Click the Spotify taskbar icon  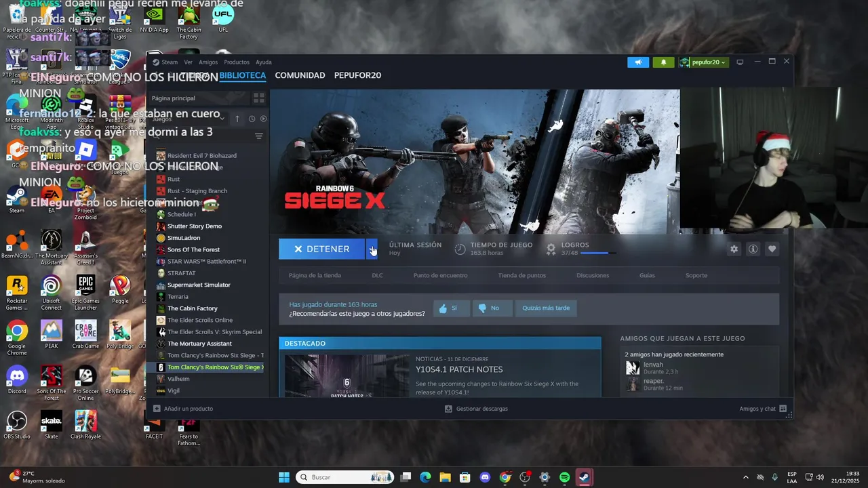pos(565,477)
